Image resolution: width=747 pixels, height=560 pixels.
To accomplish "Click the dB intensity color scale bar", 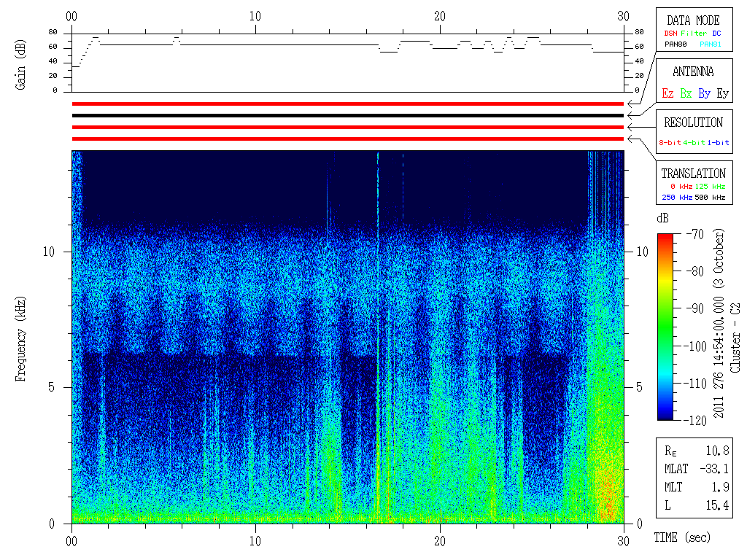I will point(665,327).
